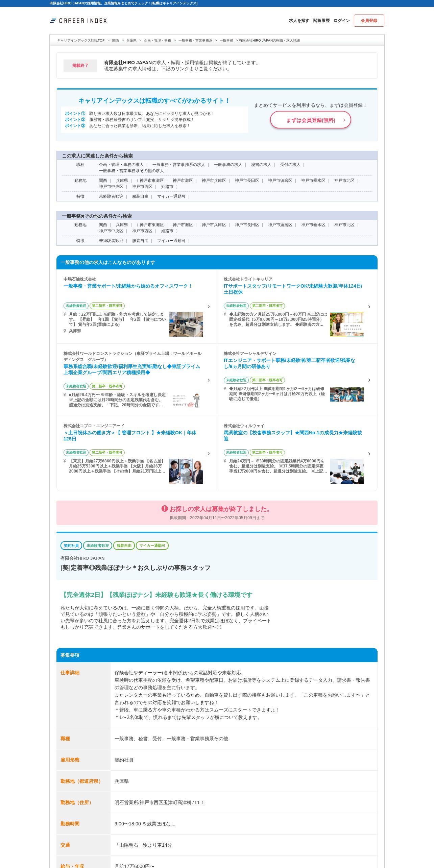
Task: Click photo on ウィルウェイ classroom card
Action: pos(347,471)
